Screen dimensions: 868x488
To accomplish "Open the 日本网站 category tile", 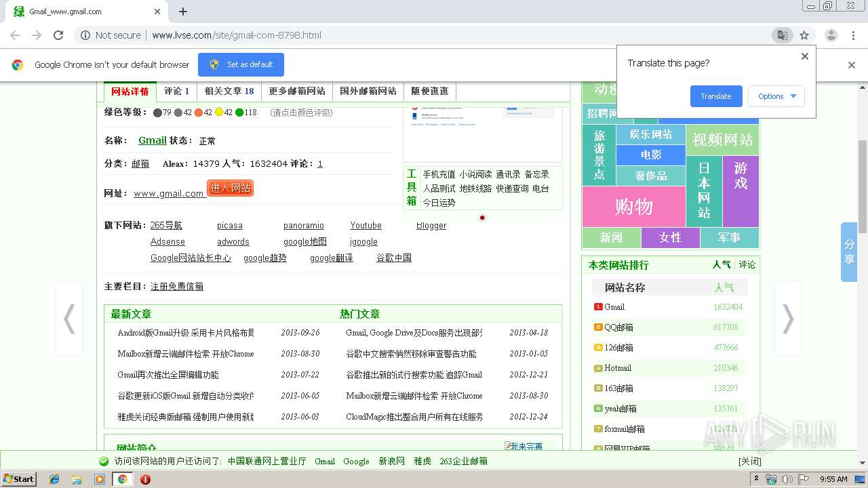I will (704, 190).
